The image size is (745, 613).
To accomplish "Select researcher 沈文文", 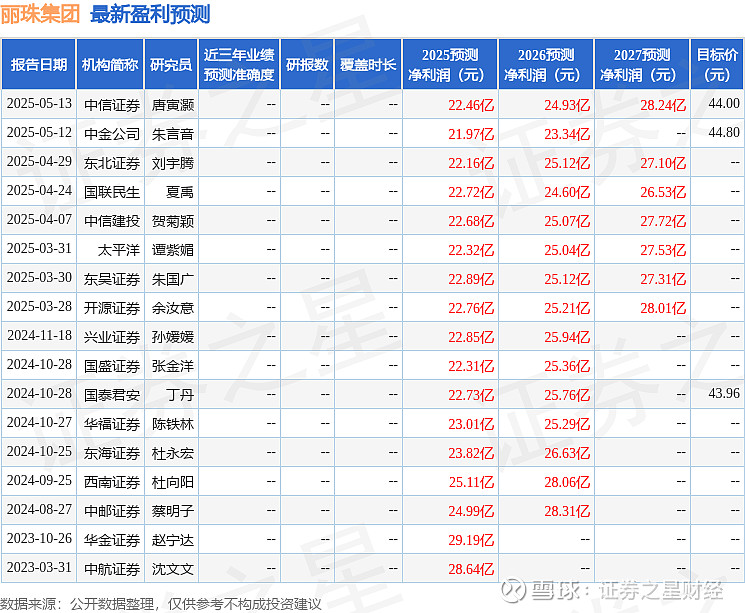I will (173, 569).
